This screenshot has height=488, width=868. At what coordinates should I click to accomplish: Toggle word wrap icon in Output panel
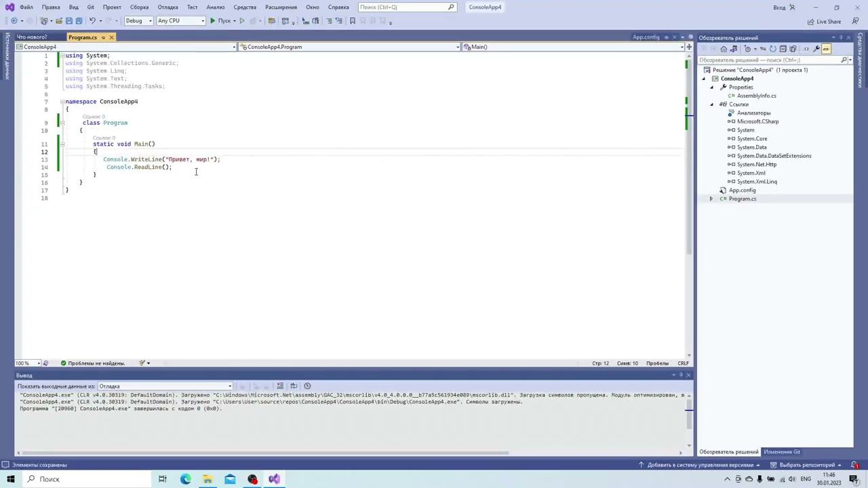[294, 386]
